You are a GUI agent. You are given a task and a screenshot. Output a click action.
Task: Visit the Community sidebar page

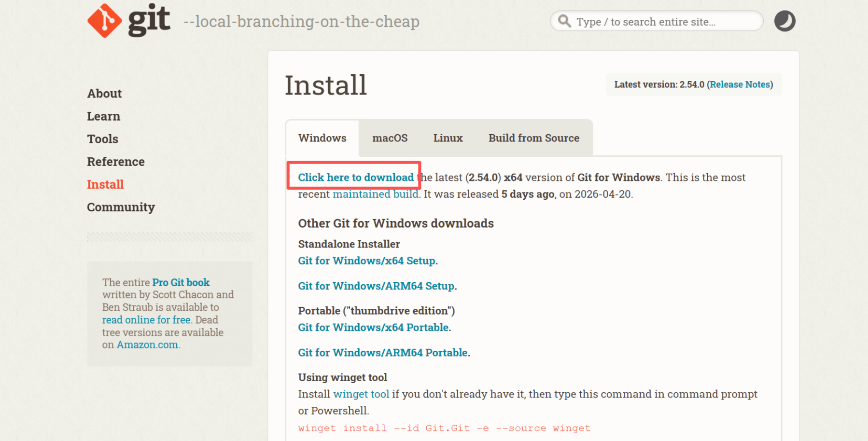pyautogui.click(x=121, y=207)
